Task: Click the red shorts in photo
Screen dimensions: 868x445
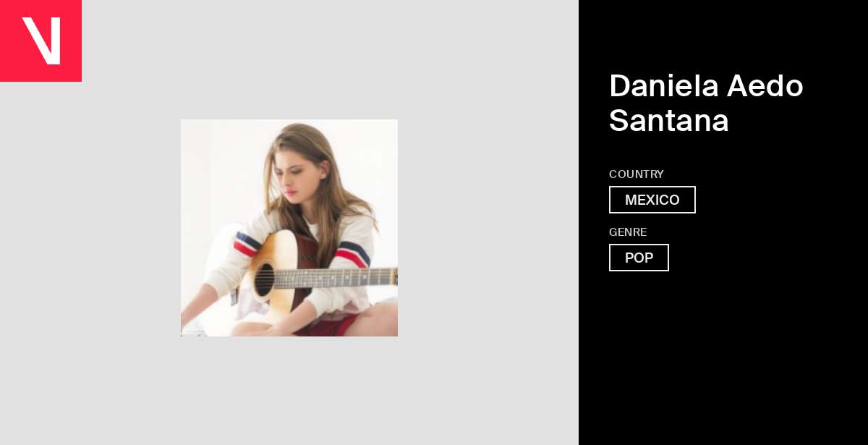Action: 329,326
